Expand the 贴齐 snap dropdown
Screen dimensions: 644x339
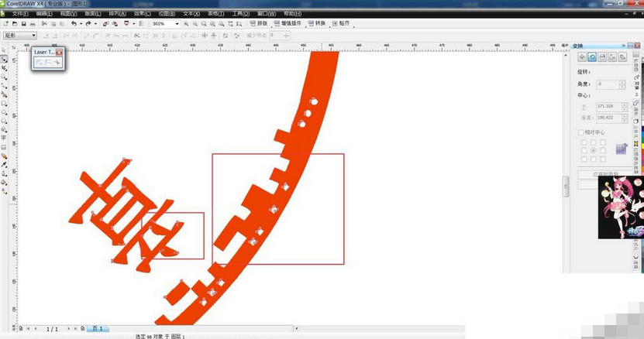[x=345, y=24]
